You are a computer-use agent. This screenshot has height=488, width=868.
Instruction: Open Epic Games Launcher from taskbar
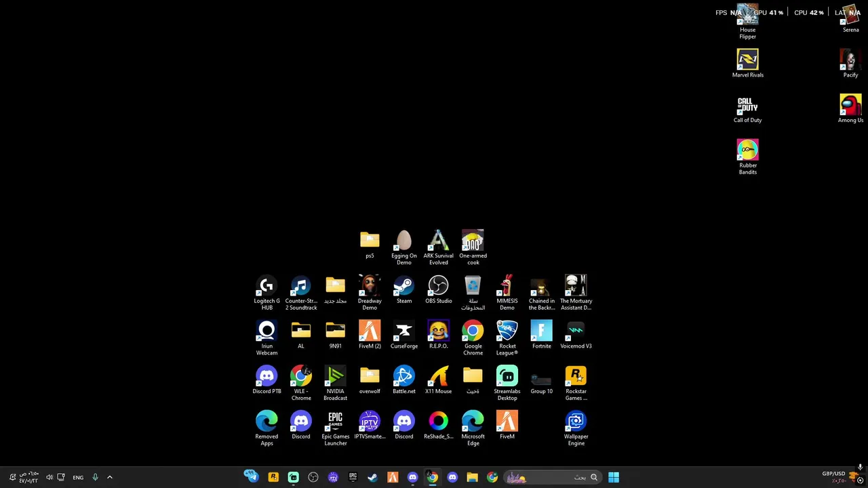[353, 477]
